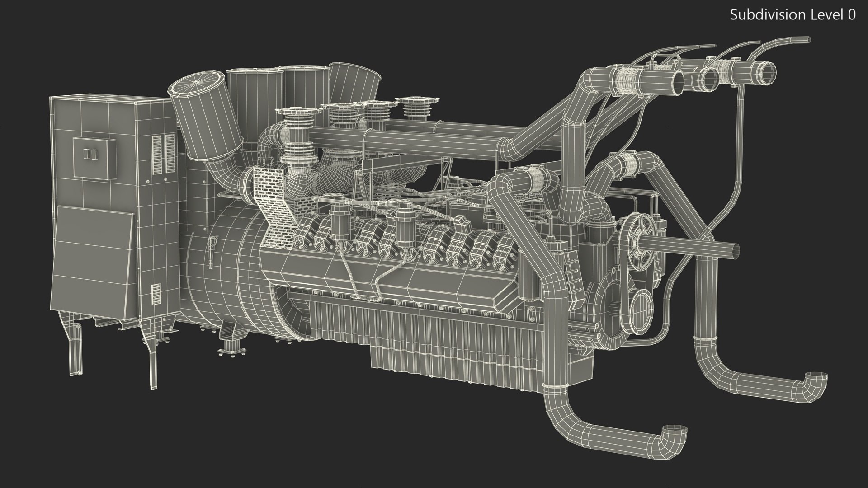Image resolution: width=868 pixels, height=488 pixels.
Task: Select the small lower vent grille on cabinet
Action: pyautogui.click(x=156, y=294)
